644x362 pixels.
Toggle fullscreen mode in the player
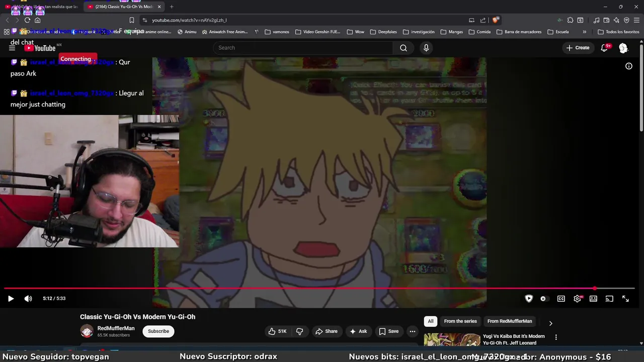(625, 299)
